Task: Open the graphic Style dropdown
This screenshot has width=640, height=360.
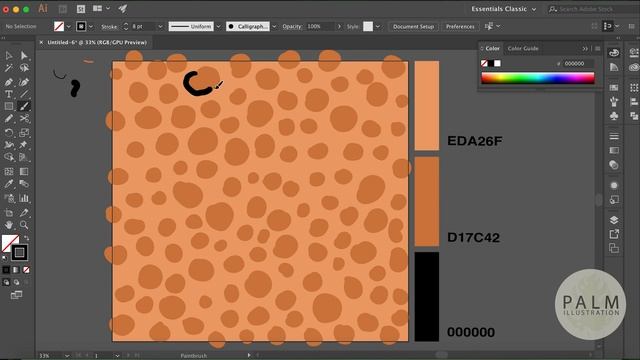Action: pos(378,27)
